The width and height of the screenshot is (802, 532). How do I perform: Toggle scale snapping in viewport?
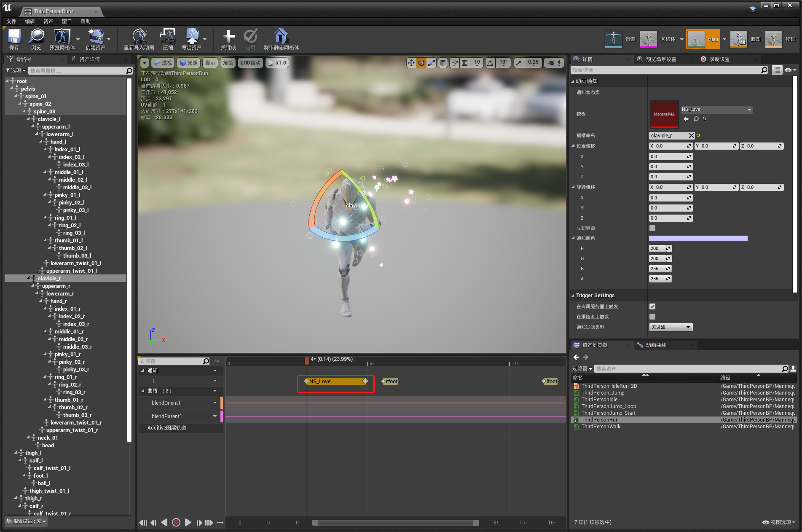[x=519, y=63]
